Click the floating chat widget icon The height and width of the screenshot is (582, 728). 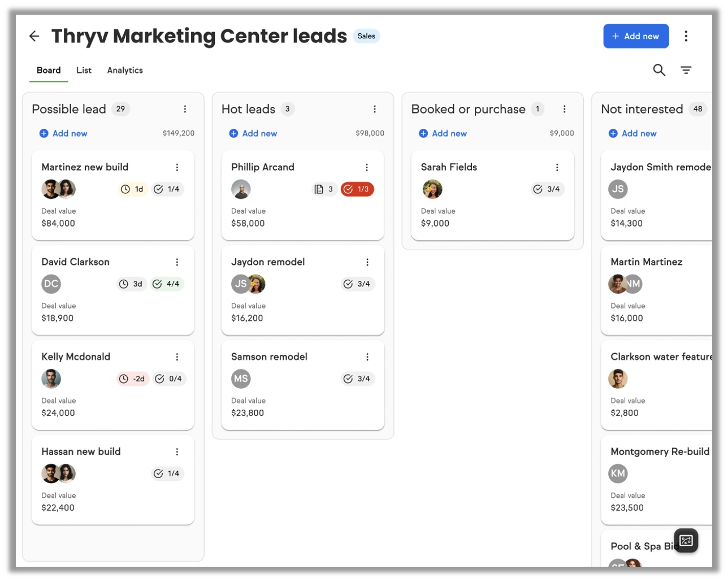(686, 541)
